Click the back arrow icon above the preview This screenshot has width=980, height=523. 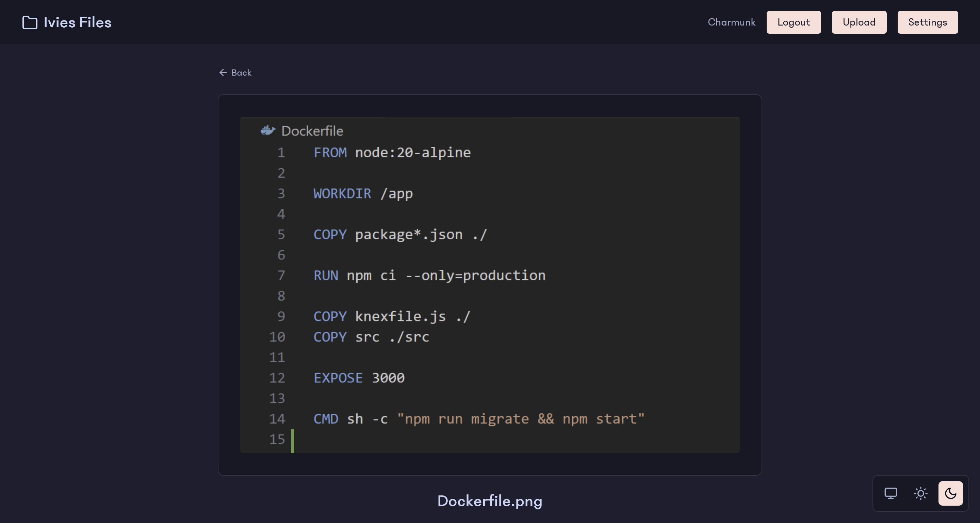point(223,73)
